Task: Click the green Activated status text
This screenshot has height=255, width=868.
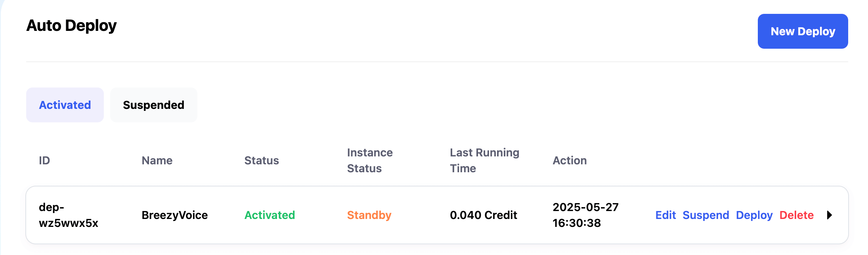Action: pyautogui.click(x=270, y=215)
